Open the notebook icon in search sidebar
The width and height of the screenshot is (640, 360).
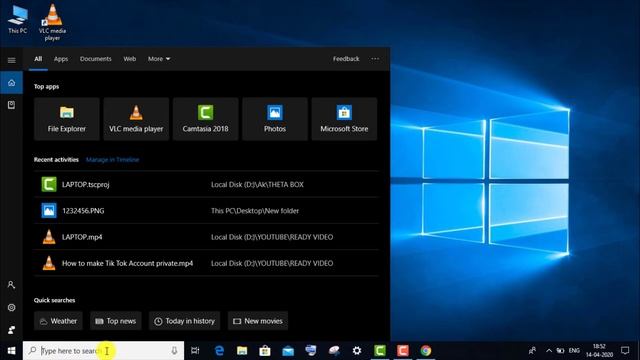point(11,105)
